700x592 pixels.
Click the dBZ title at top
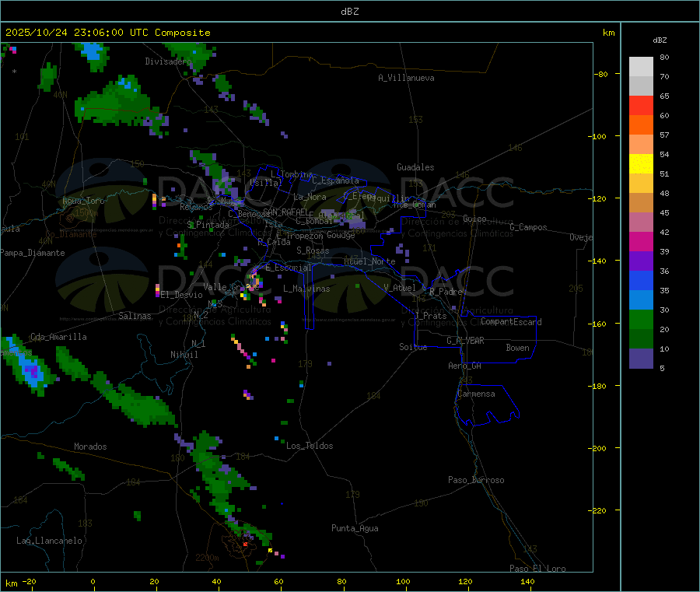click(x=349, y=12)
